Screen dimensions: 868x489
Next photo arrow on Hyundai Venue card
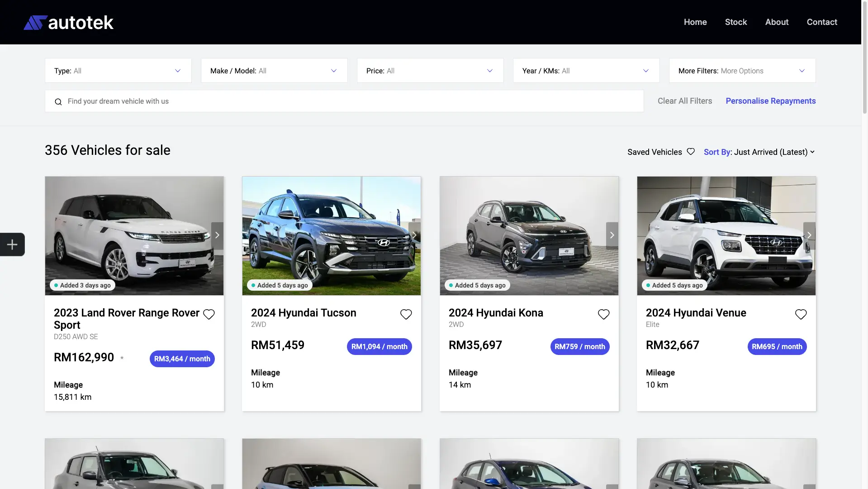809,235
